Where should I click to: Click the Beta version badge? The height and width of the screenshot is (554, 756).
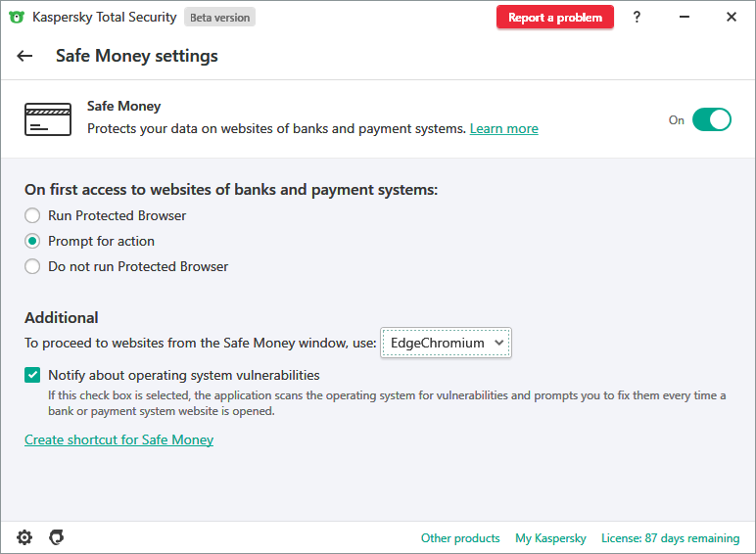click(220, 18)
